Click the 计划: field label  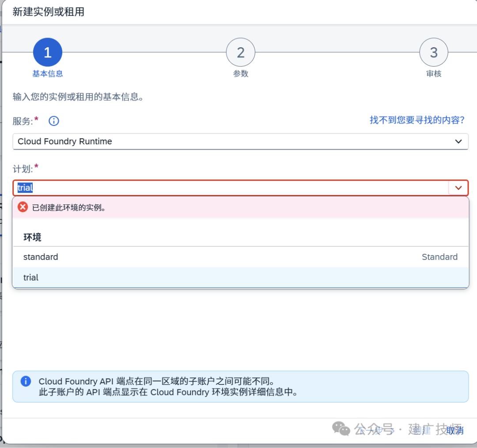click(23, 169)
